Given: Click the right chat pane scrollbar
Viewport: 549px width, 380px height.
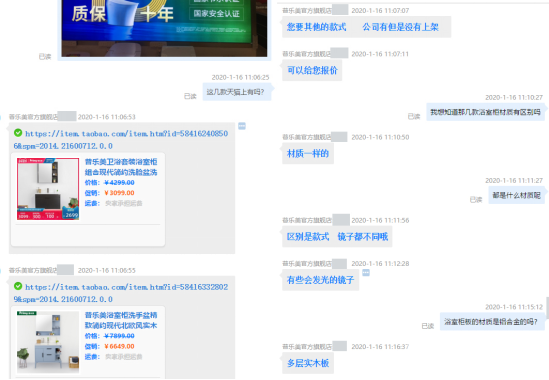Looking at the screenshot, I should [x=547, y=308].
